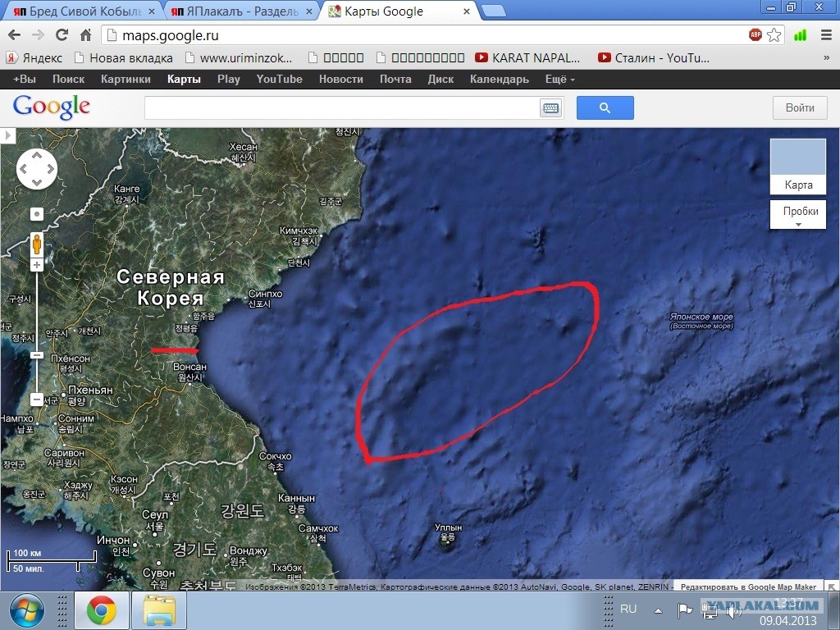
Task: Open the AdBlock Plus extension icon
Action: coord(756,35)
